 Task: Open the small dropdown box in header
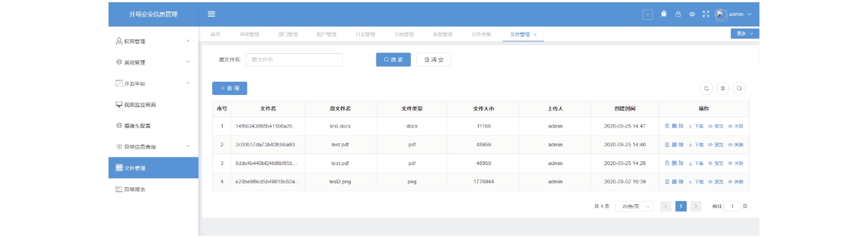pos(648,15)
